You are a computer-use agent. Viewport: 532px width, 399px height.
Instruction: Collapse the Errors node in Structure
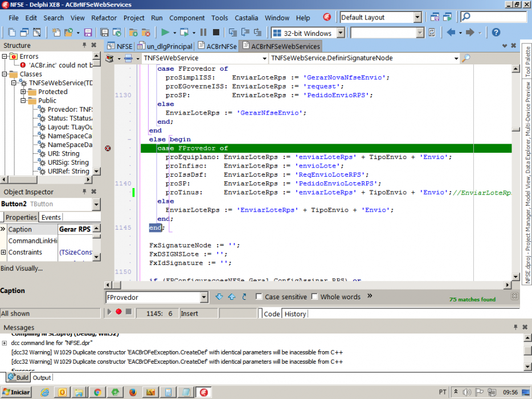pyautogui.click(x=5, y=56)
